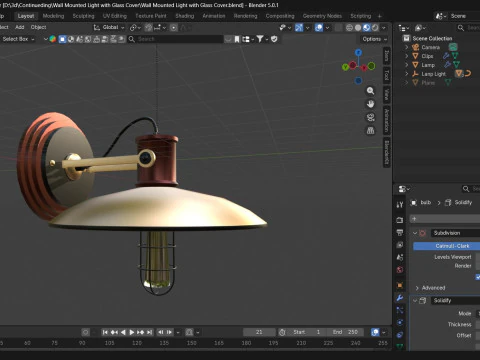Switch to material preview shading
This screenshot has height=360, width=480.
click(366, 27)
